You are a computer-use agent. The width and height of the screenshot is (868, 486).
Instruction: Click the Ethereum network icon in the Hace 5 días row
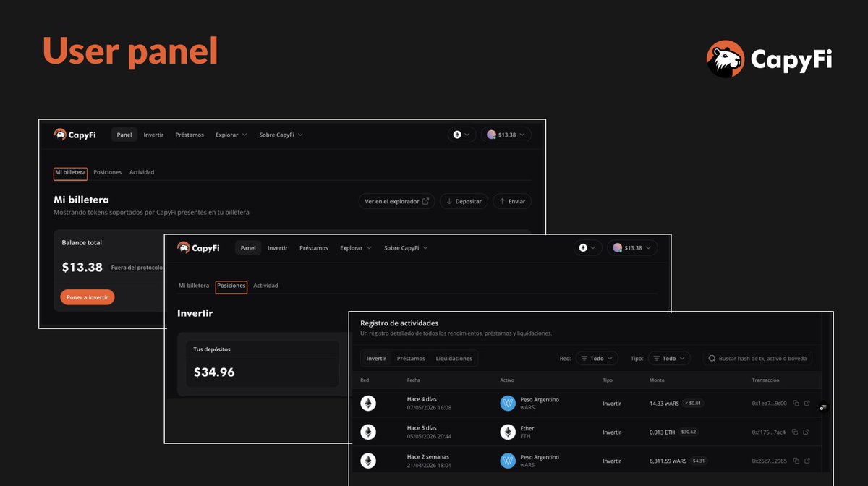pos(368,432)
